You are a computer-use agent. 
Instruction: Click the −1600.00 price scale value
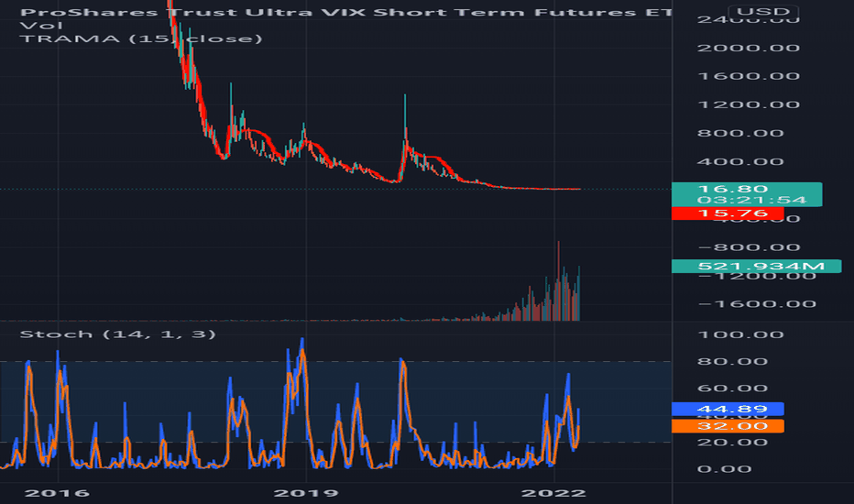tap(757, 304)
